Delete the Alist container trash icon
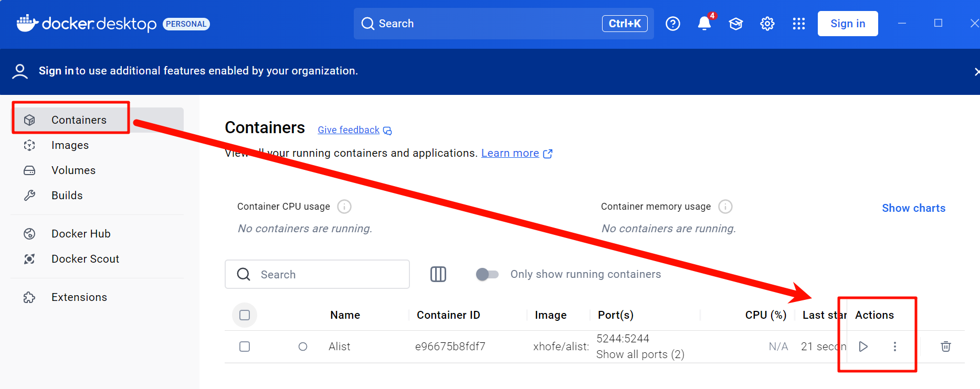980x389 pixels. 946,347
